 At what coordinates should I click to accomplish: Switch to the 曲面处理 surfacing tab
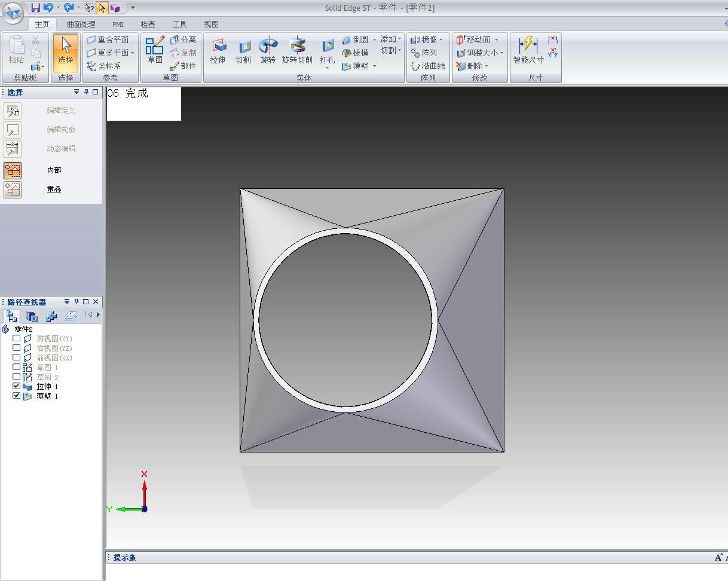click(x=81, y=25)
